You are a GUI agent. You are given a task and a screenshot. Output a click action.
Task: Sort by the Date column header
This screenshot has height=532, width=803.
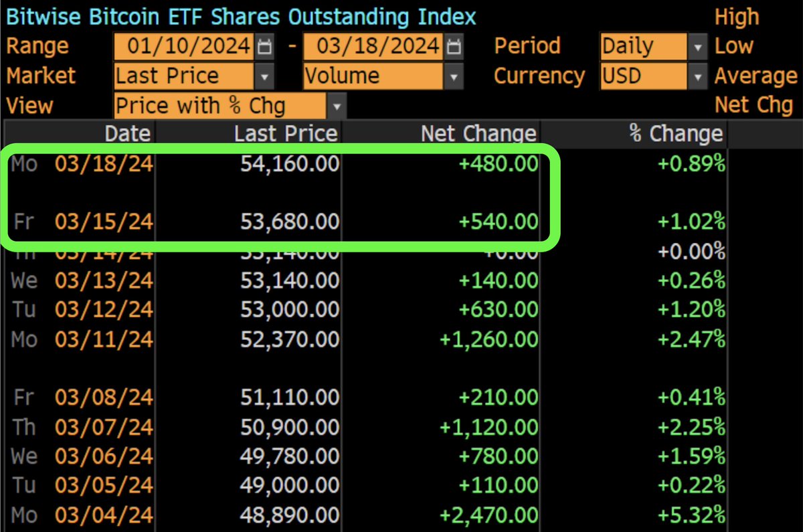point(128,134)
